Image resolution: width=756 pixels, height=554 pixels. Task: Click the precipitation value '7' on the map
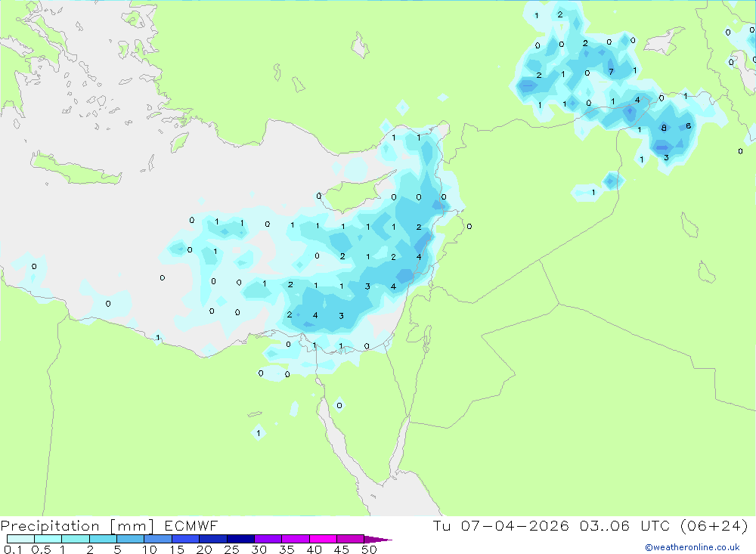(x=611, y=72)
